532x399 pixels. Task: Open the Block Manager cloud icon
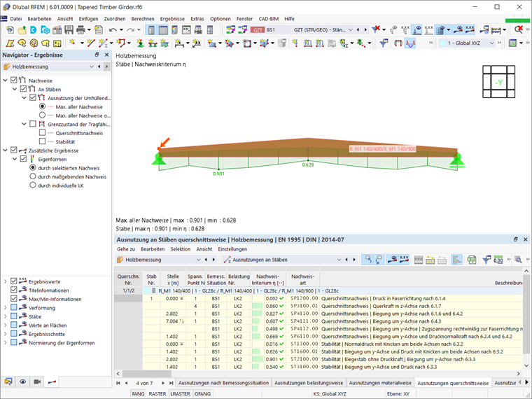click(x=45, y=30)
